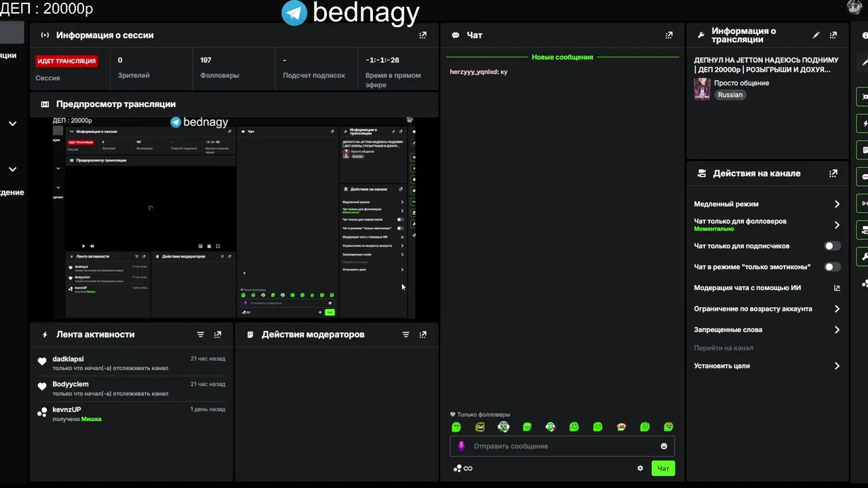
Task: Click the 197 followers count
Action: (206, 60)
